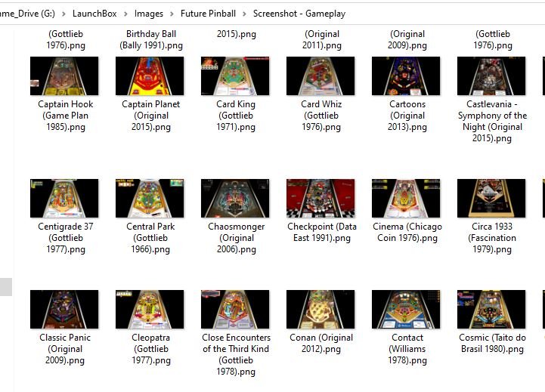Screen dimensions: 545x392
Task: Click Screenshot - Gameplay in address bar
Action: click(x=299, y=14)
